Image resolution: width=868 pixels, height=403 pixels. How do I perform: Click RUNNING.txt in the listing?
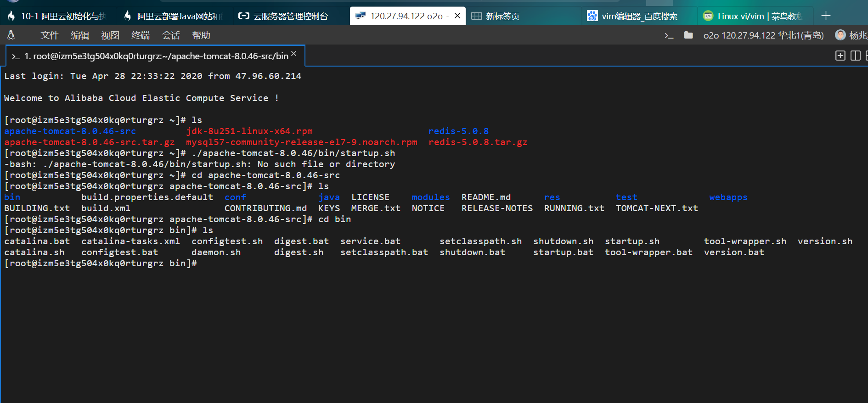(x=574, y=208)
